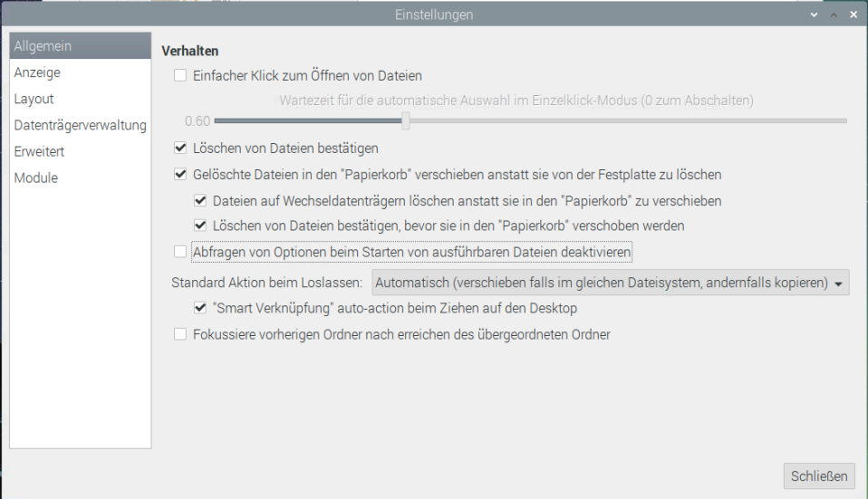This screenshot has height=499, width=868.
Task: Go to Datenträgerverwaltung settings
Action: [81, 125]
